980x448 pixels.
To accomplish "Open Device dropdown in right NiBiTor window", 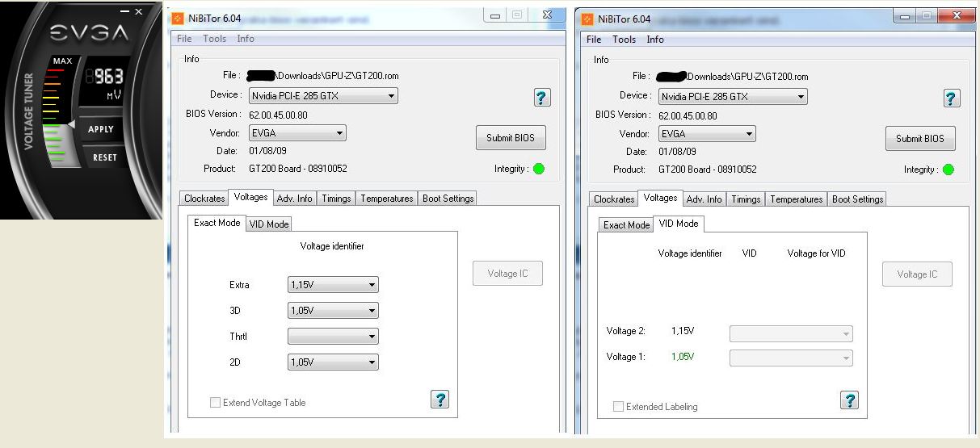I will pos(733,96).
